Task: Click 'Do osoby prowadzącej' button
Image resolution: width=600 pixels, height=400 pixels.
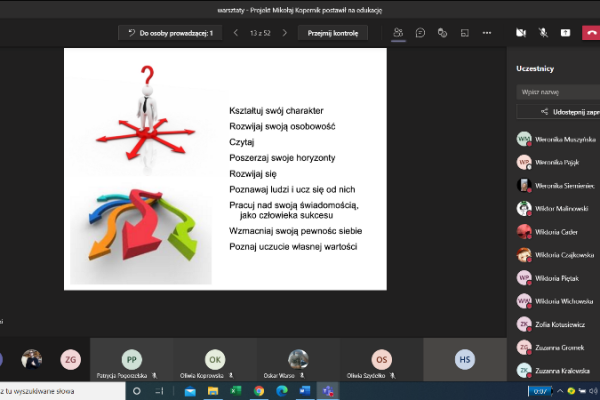Action: pos(170,32)
